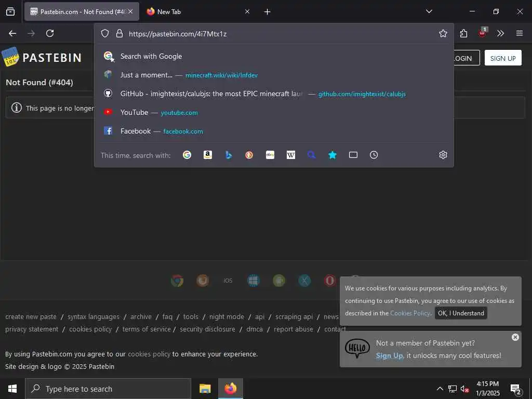Show hidden system tray icons

point(440,389)
